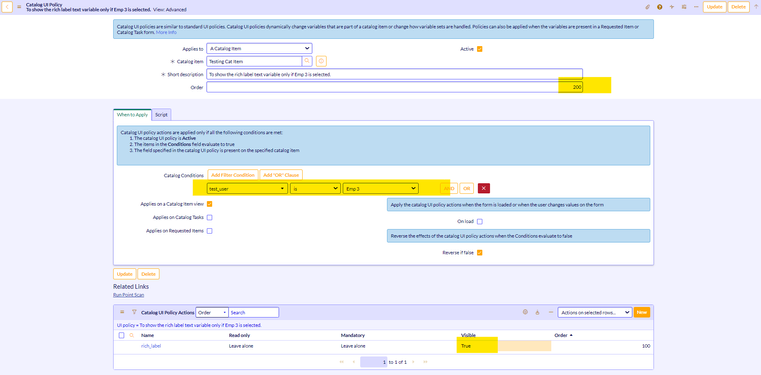Toggle Applies on a Catalog Item view

click(210, 204)
